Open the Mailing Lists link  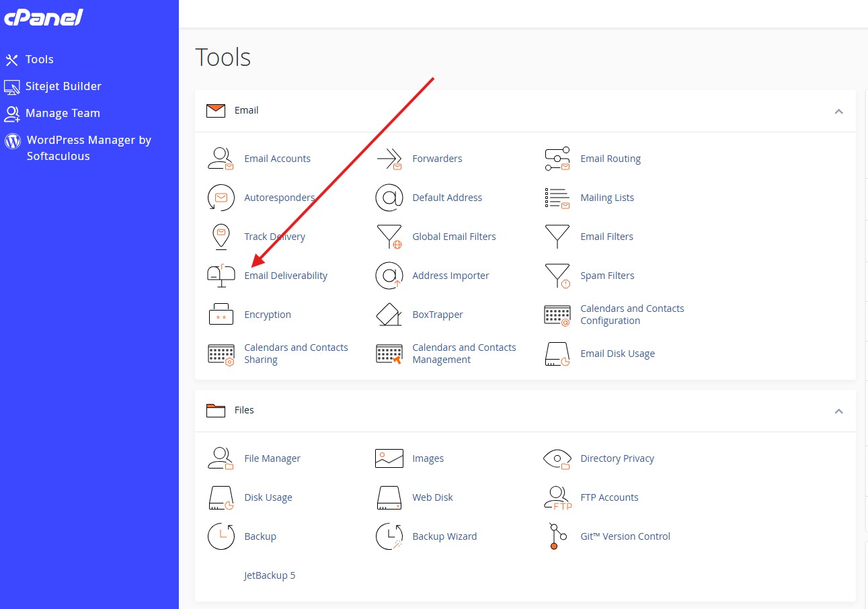[x=607, y=198]
